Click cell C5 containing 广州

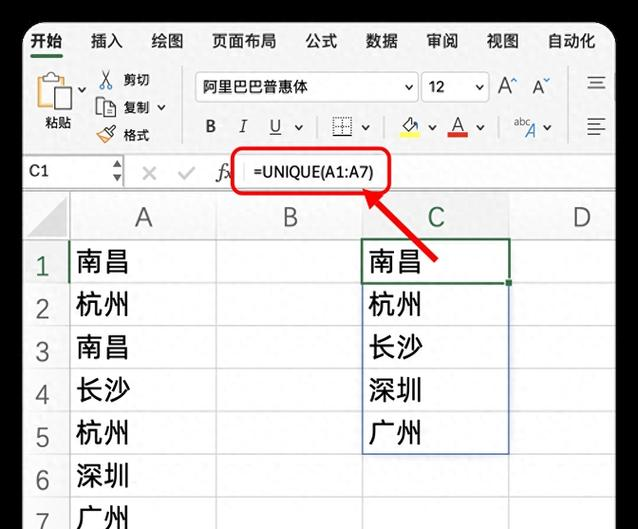click(436, 433)
